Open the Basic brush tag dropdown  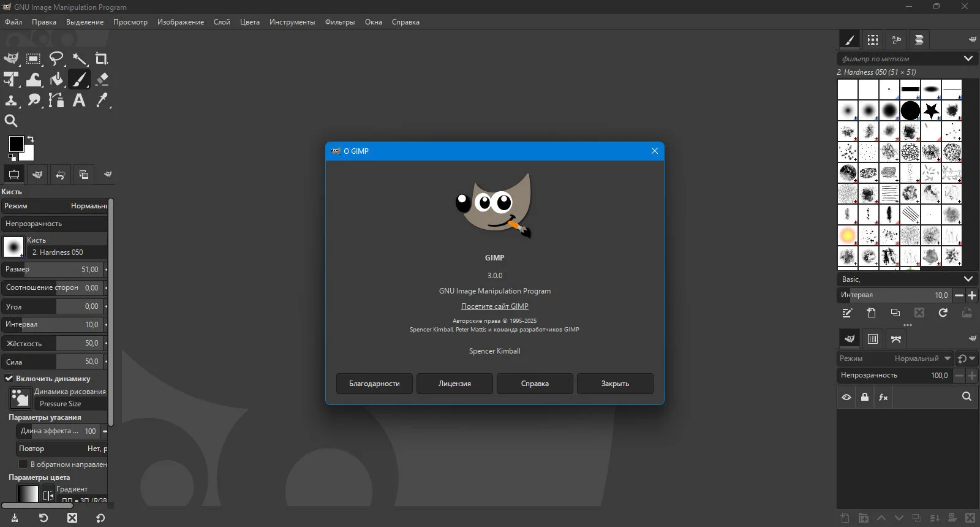968,279
